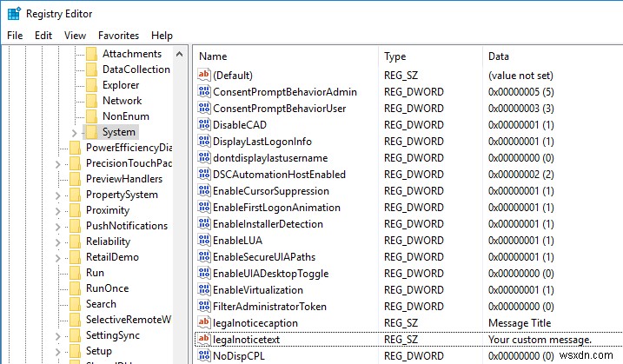Open the Help menu
623x364 pixels.
162,36
